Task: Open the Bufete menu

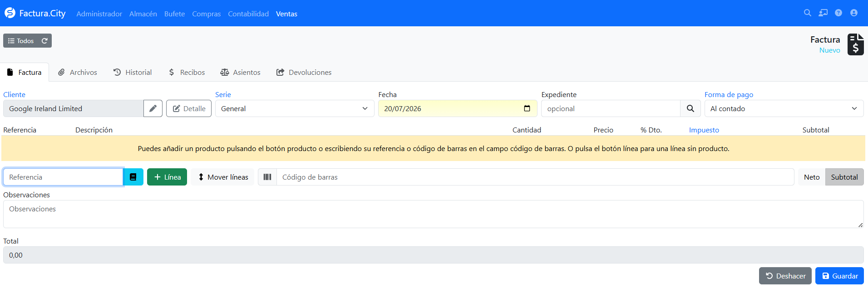Action: (174, 14)
